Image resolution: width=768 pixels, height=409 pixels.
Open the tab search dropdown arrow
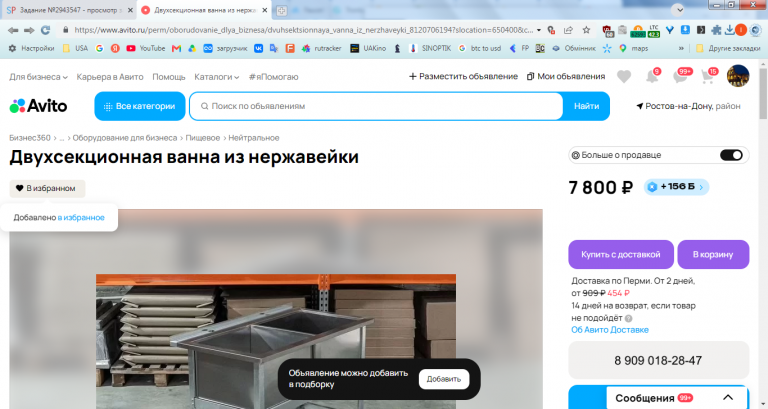[678, 10]
